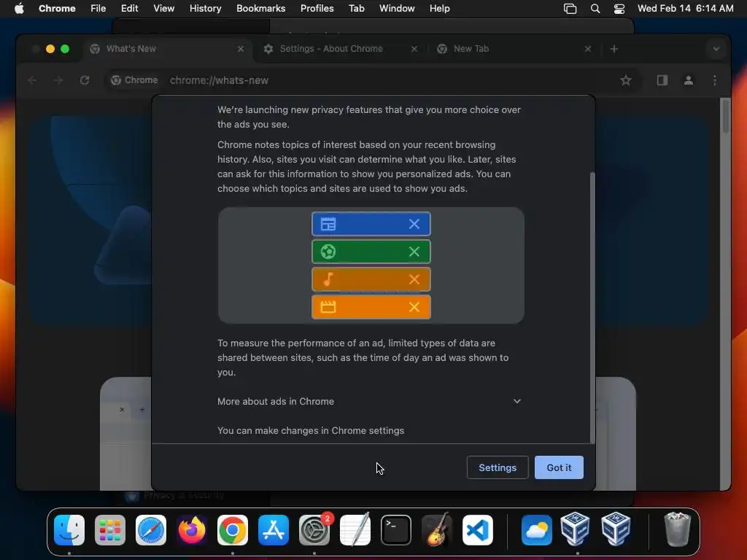747x560 pixels.
Task: Remove the music note topic chip
Action: click(x=414, y=279)
